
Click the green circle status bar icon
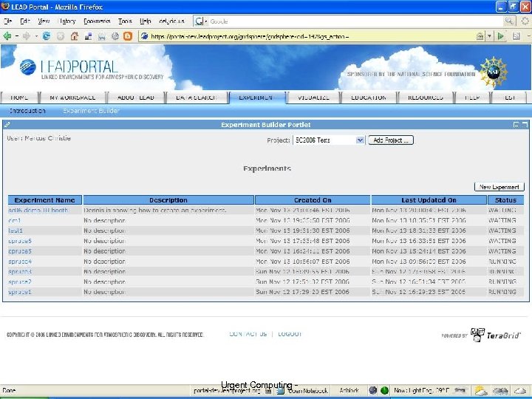click(x=384, y=391)
